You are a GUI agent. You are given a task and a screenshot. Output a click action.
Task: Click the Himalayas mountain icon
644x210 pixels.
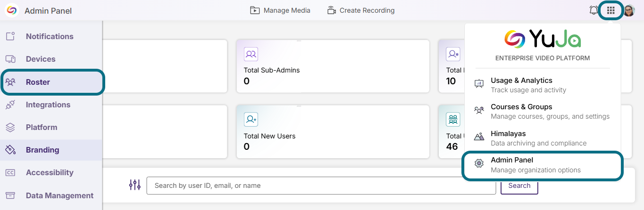tap(479, 137)
